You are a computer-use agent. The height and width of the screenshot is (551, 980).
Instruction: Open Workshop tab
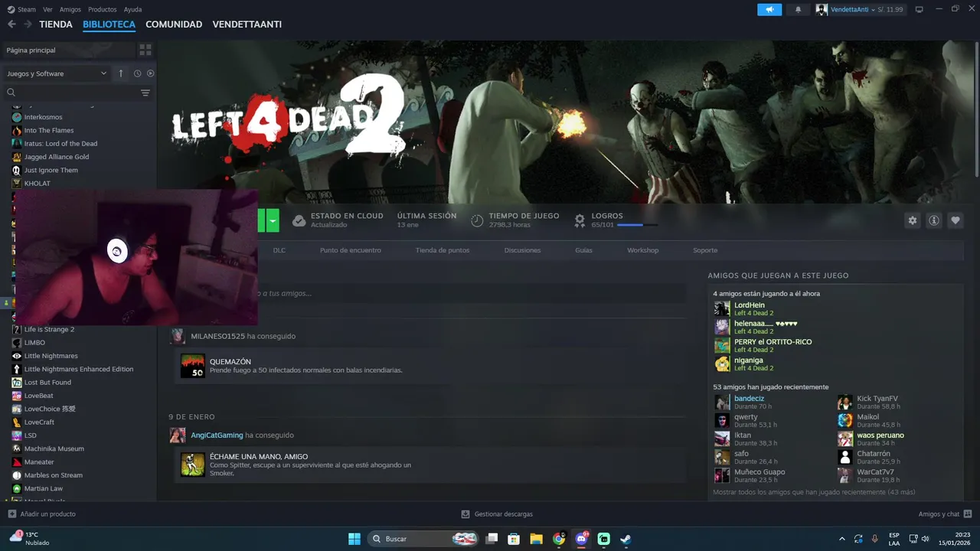[x=643, y=250]
